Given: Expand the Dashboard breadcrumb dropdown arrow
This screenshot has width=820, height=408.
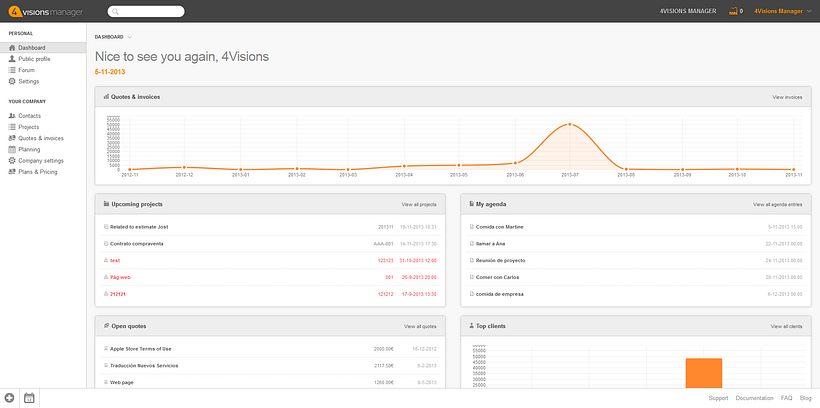Looking at the screenshot, I should tap(130, 37).
